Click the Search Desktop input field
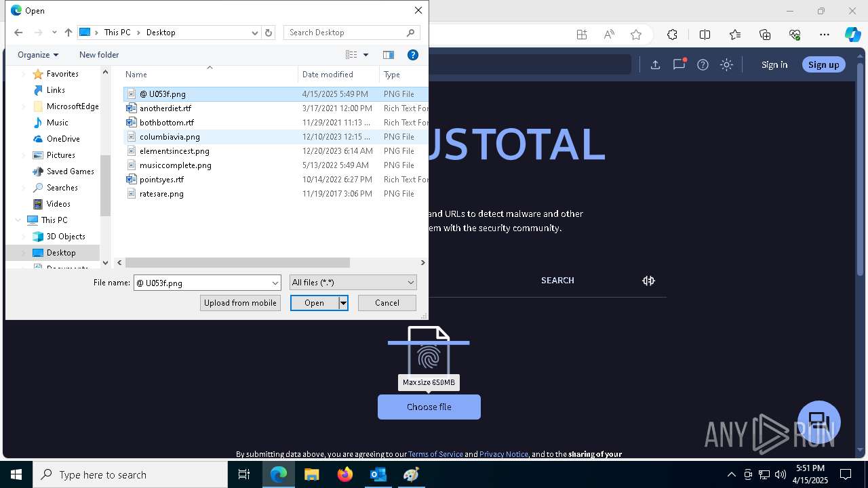Viewport: 868px width, 488px height. tap(344, 33)
